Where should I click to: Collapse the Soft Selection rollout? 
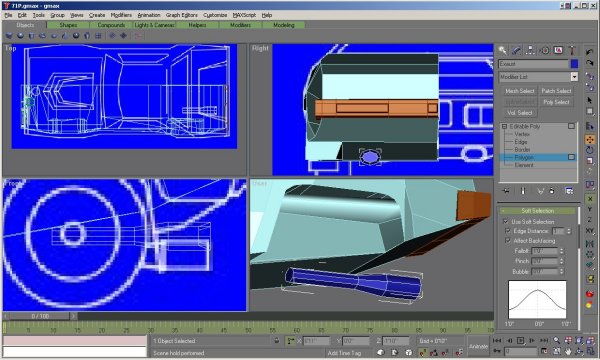538,211
